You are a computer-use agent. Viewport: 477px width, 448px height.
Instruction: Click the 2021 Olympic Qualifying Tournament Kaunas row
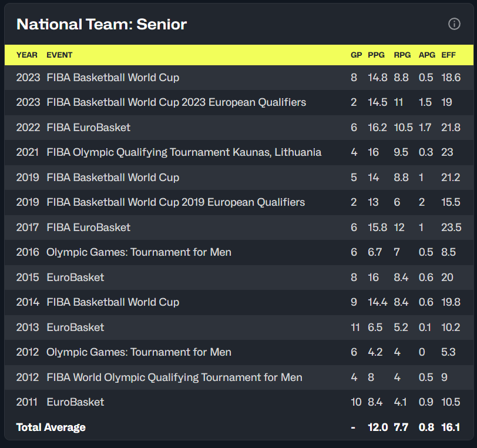pyautogui.click(x=184, y=152)
